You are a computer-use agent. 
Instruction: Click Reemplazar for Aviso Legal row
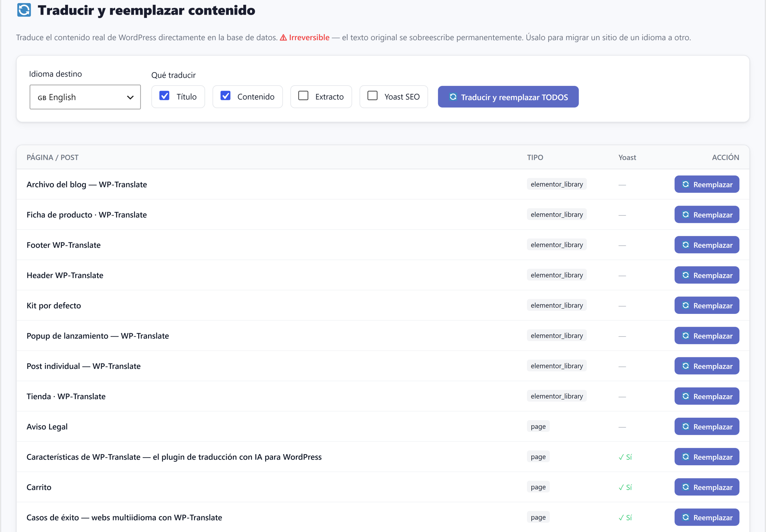(707, 427)
